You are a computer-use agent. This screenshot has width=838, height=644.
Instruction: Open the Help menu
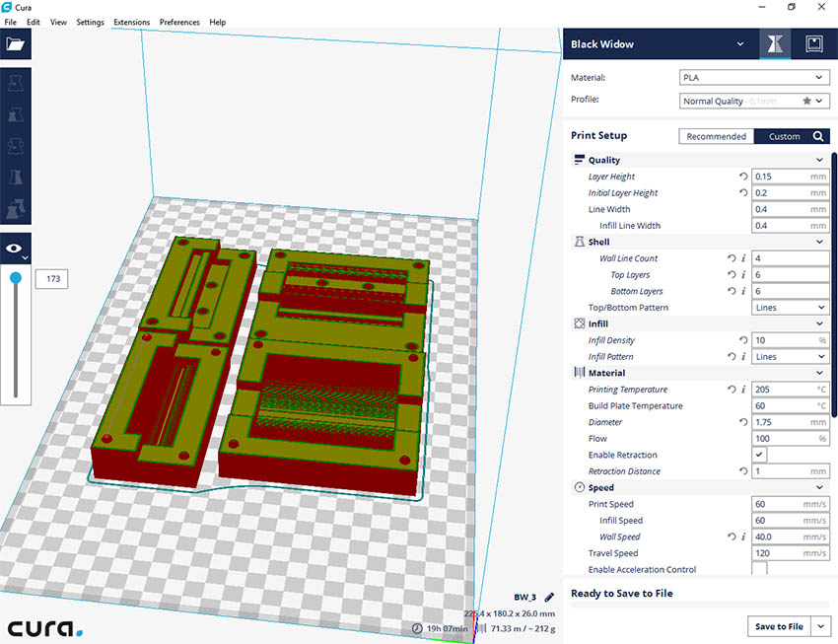pyautogui.click(x=217, y=22)
